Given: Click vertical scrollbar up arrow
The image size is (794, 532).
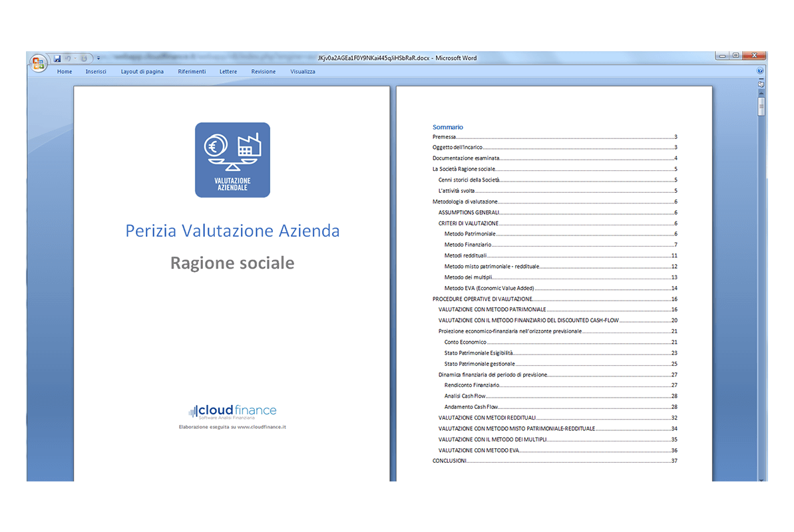Looking at the screenshot, I should (761, 92).
